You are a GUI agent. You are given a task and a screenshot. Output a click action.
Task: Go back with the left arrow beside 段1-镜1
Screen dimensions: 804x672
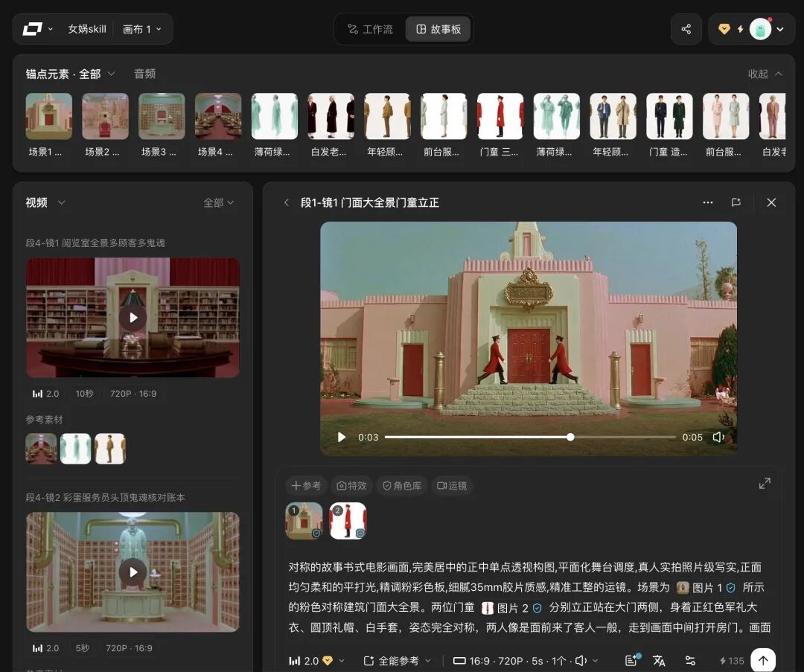pyautogui.click(x=286, y=202)
